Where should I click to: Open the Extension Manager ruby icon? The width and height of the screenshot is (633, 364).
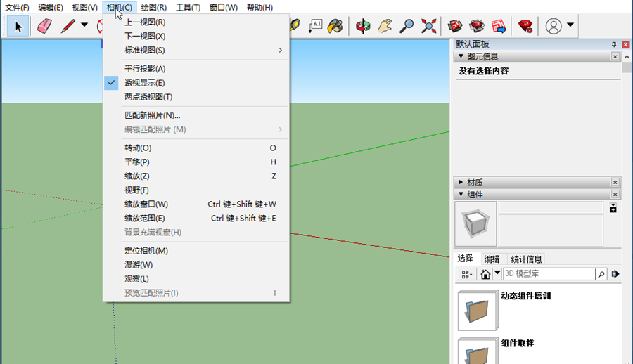pos(525,26)
